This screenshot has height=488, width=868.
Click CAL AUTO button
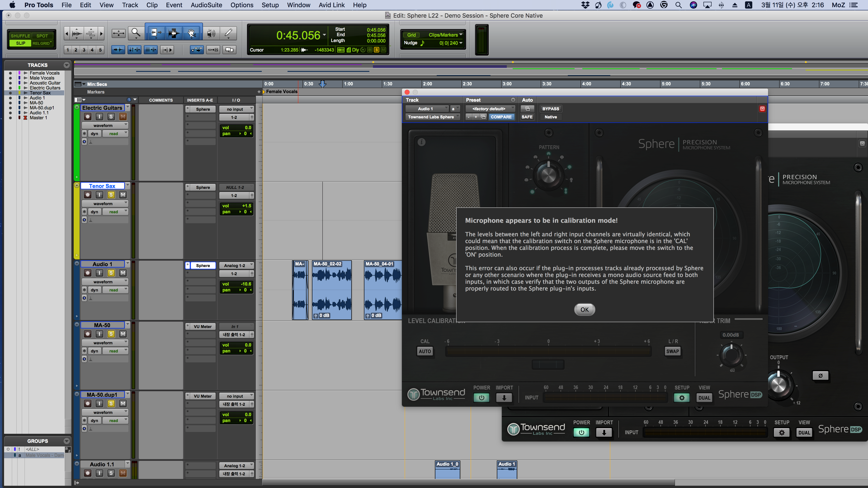pos(425,351)
